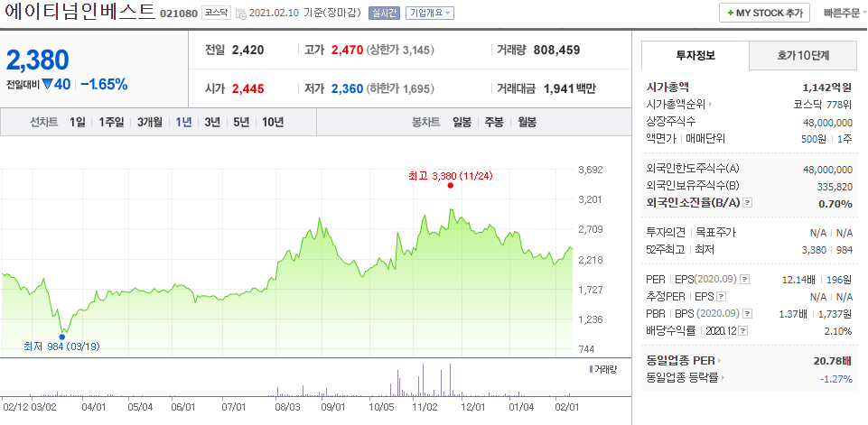Select the 5년 line chart period
Screen dimensions: 868x425
(241, 123)
